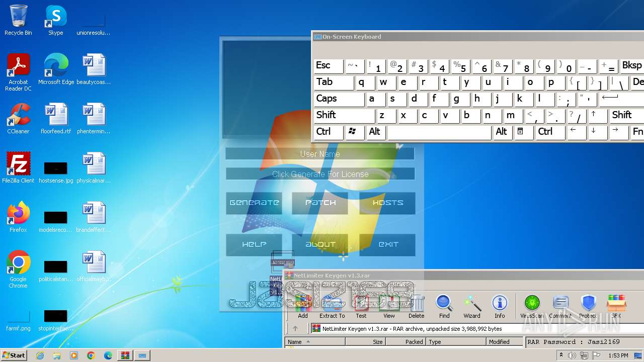Click the menu key on On-Screen Keyboard
The height and width of the screenshot is (362, 644).
(x=524, y=132)
